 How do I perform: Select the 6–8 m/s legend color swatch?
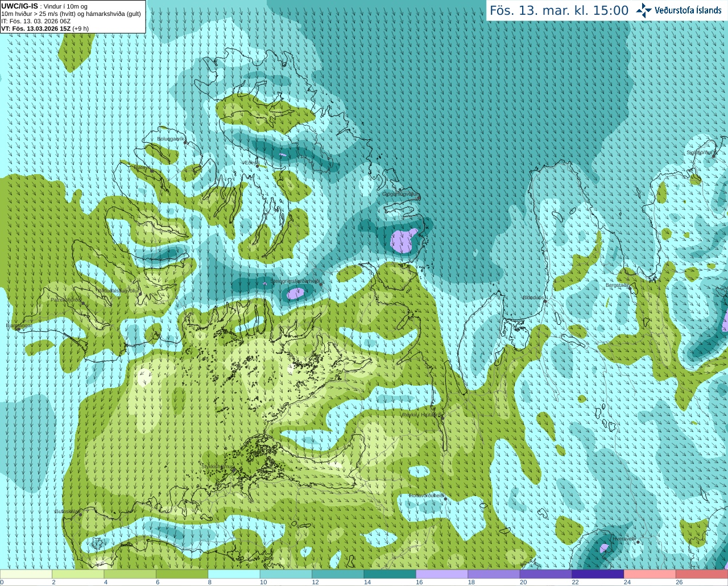(x=182, y=574)
